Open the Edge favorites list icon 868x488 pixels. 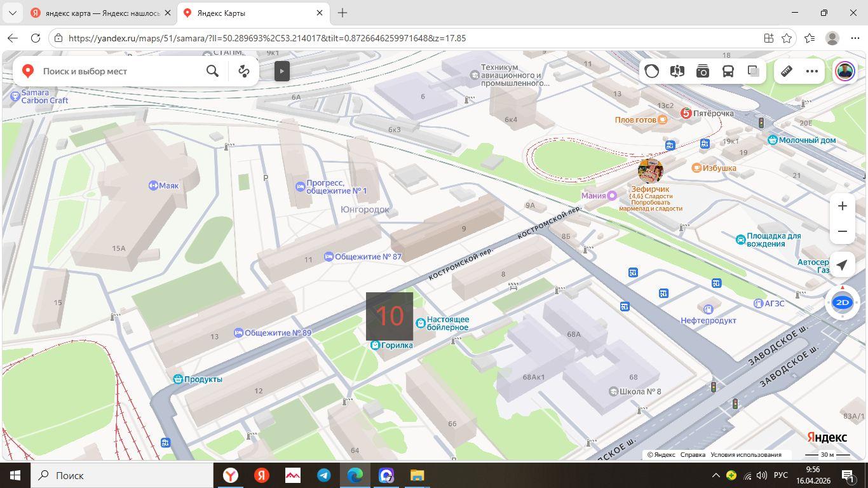point(810,38)
